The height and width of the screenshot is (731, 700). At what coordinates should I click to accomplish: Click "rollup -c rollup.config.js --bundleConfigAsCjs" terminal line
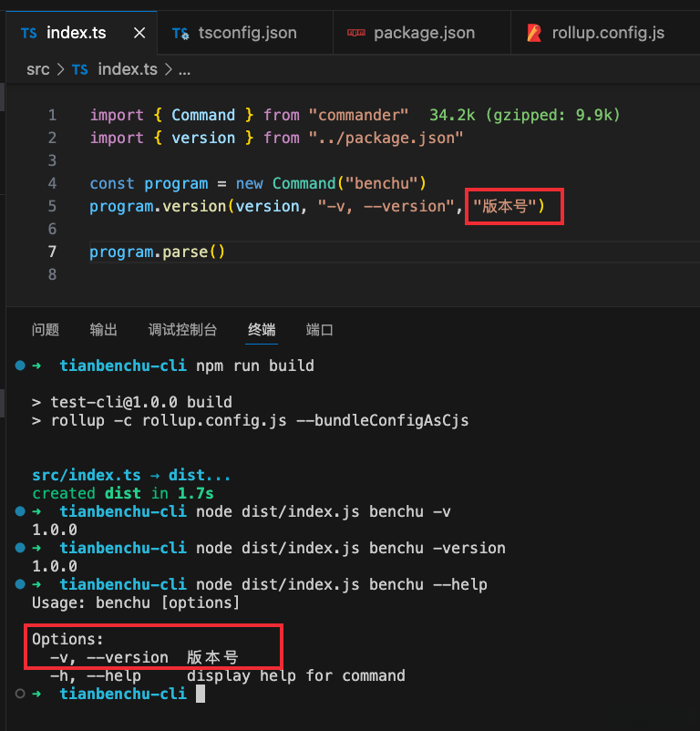(x=251, y=420)
